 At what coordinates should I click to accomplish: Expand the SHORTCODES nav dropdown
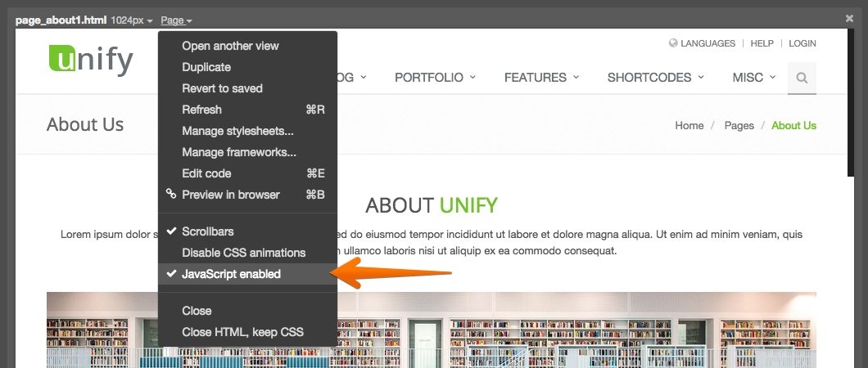click(656, 78)
